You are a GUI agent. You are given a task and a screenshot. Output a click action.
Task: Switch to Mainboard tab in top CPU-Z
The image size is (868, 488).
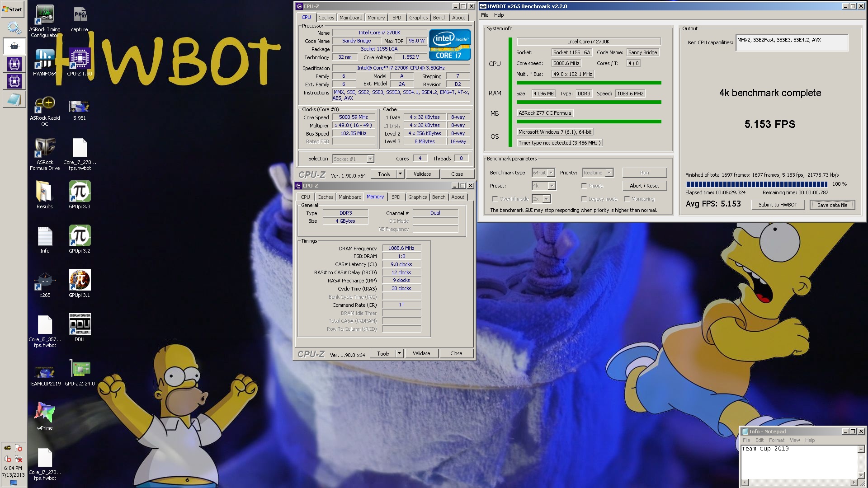point(351,18)
